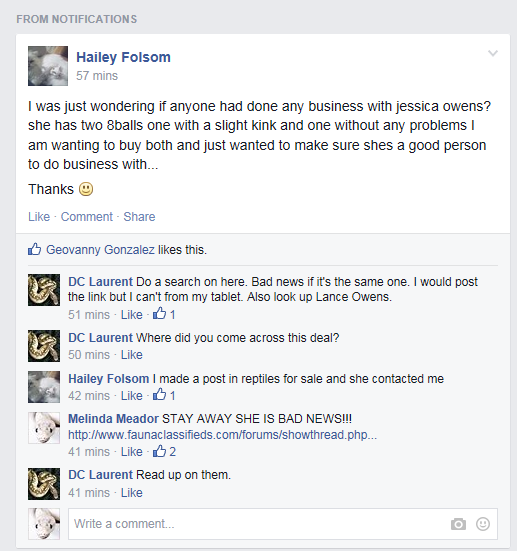517x551 pixels.
Task: Click Comment under the main post
Action: point(86,216)
